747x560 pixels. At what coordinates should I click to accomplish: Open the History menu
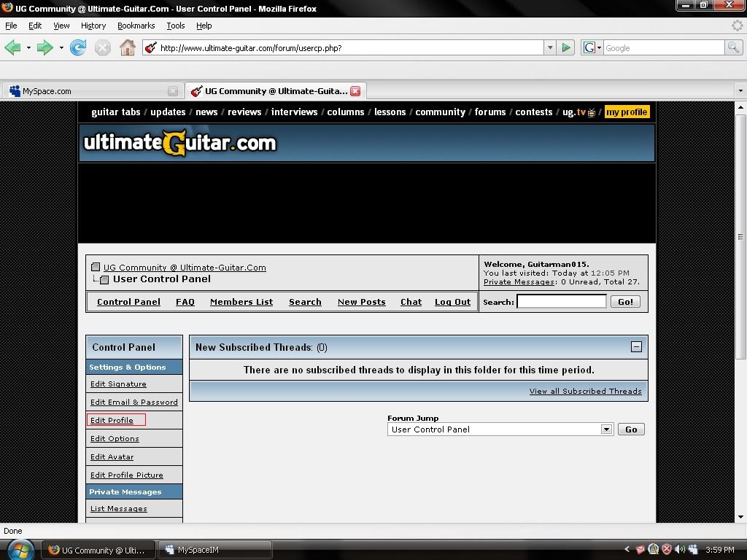point(93,26)
